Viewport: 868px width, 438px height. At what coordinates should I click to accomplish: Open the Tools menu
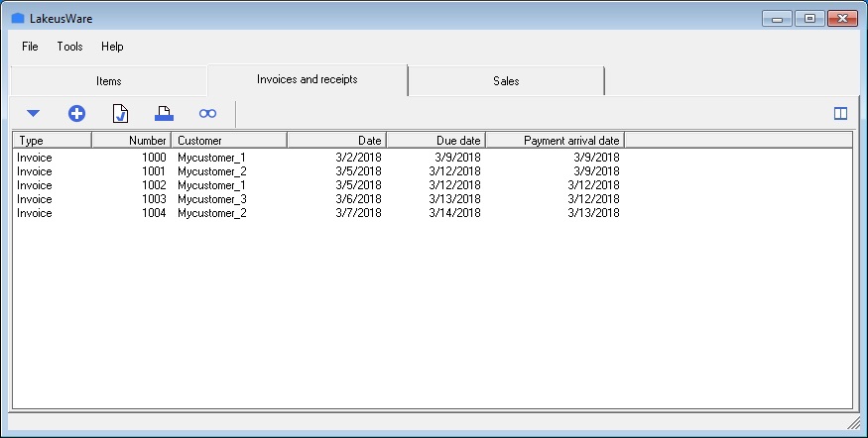pyautogui.click(x=69, y=47)
